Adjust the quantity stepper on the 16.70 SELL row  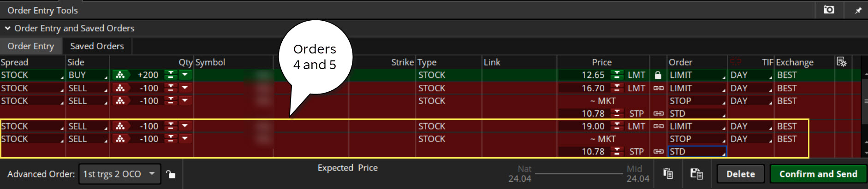point(171,88)
